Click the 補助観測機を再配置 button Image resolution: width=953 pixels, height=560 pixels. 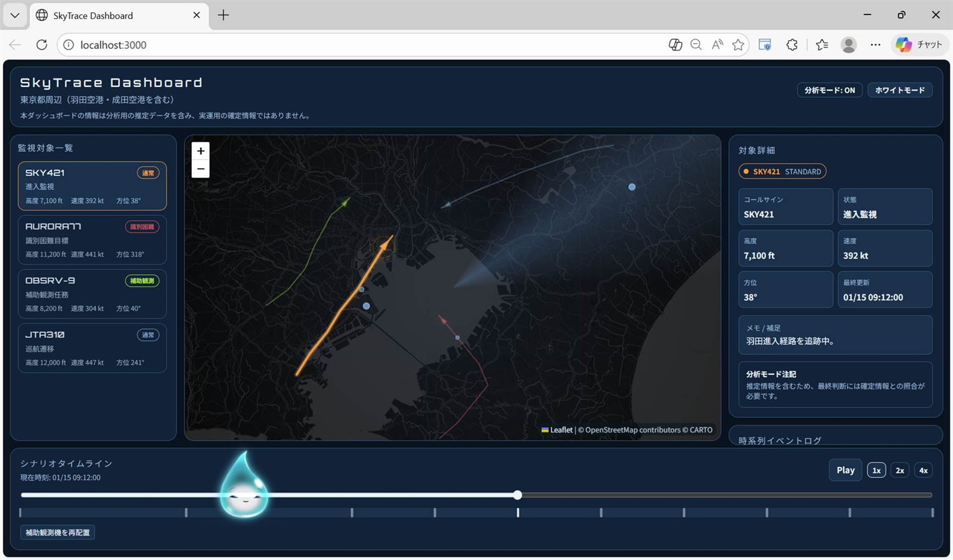[x=58, y=533]
